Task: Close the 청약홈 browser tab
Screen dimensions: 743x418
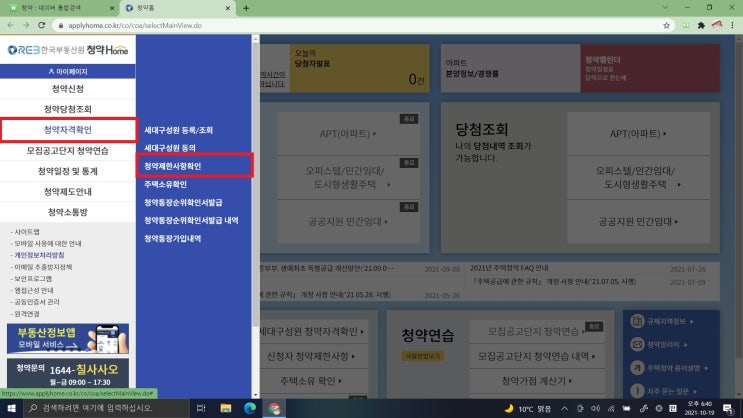Action: pyautogui.click(x=227, y=8)
